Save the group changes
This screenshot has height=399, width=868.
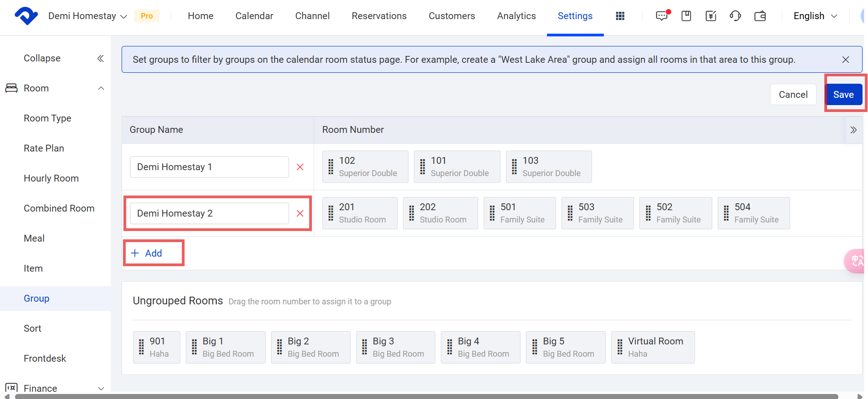(843, 95)
